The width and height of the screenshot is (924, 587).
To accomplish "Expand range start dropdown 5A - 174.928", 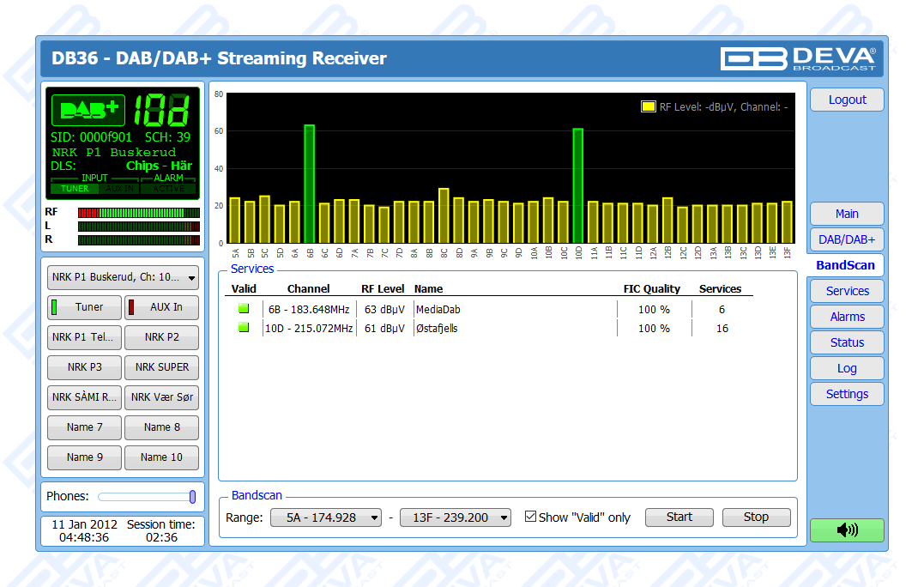I will point(325,517).
